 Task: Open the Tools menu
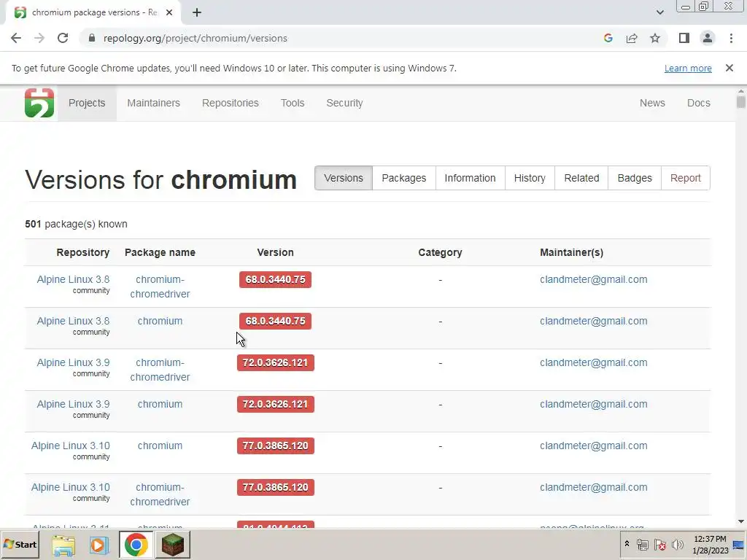(x=293, y=103)
